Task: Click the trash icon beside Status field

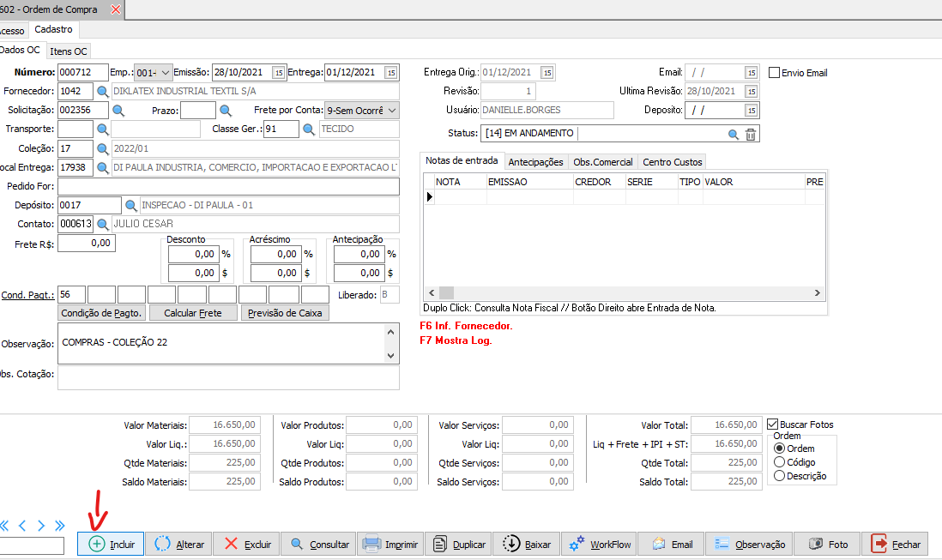Action: (x=751, y=134)
